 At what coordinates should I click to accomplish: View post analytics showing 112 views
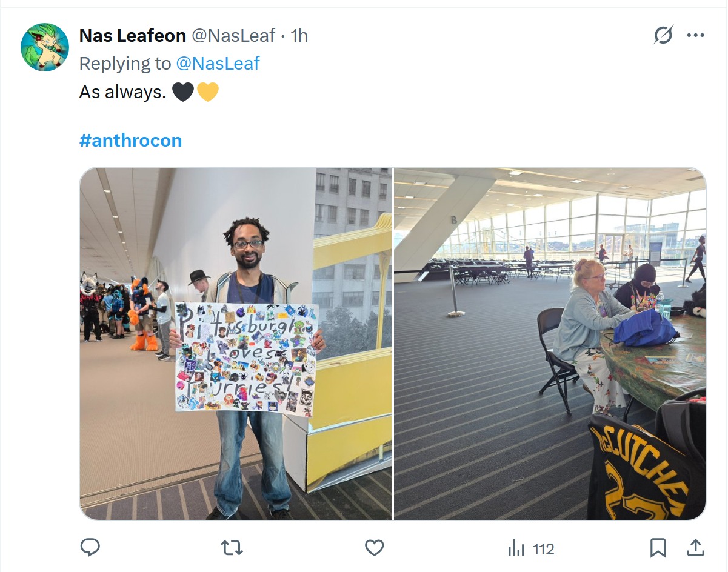[x=531, y=549]
